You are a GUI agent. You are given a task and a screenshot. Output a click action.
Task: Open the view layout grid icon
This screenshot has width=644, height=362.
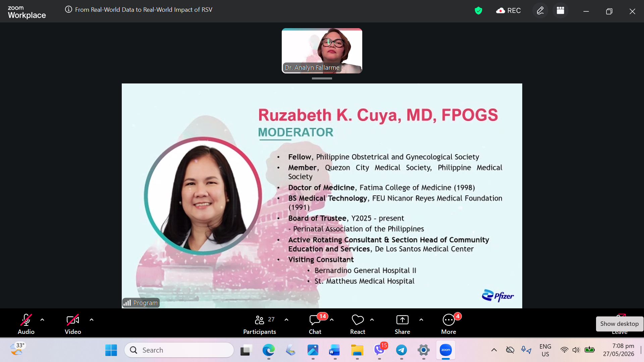pyautogui.click(x=560, y=11)
